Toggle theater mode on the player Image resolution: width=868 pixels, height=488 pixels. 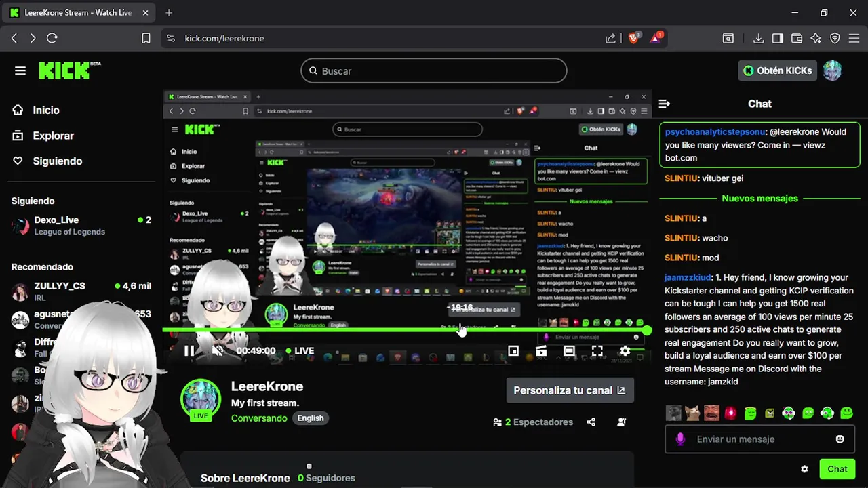(569, 351)
